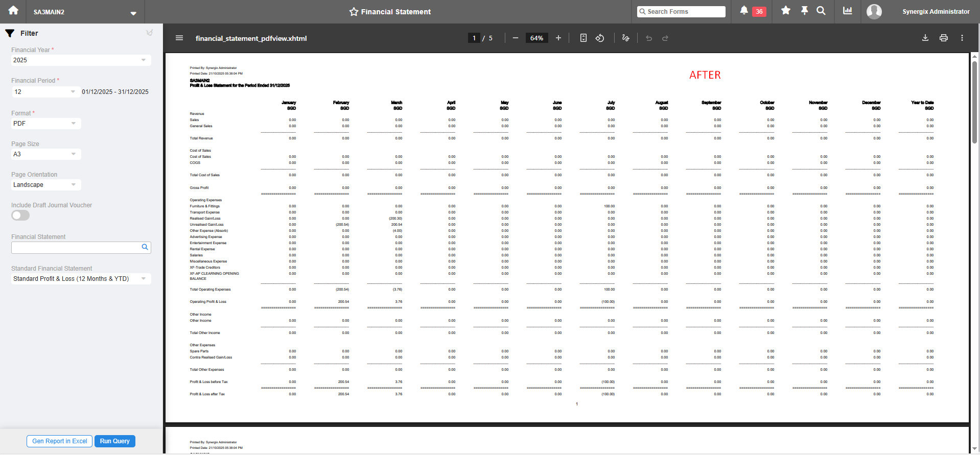Expand Standard Financial Statement dropdown
The image size is (980, 455).
(143, 279)
